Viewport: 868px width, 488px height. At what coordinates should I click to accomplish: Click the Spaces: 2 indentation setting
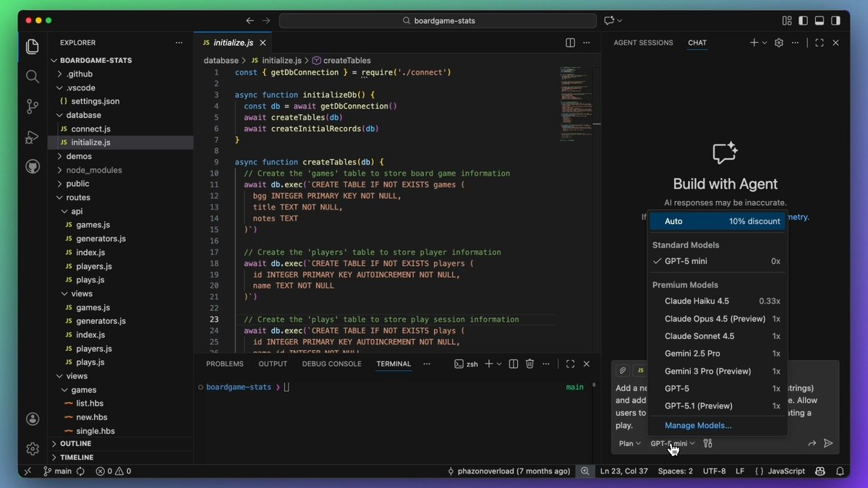pyautogui.click(x=675, y=471)
